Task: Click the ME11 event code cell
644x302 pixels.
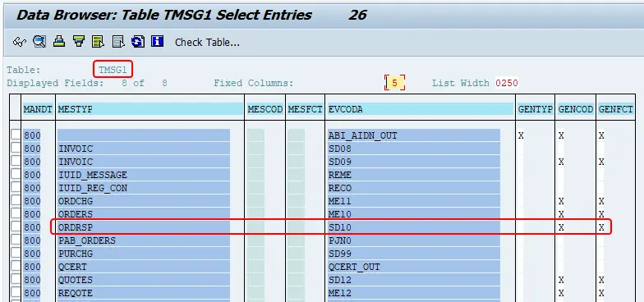Action: coord(414,201)
